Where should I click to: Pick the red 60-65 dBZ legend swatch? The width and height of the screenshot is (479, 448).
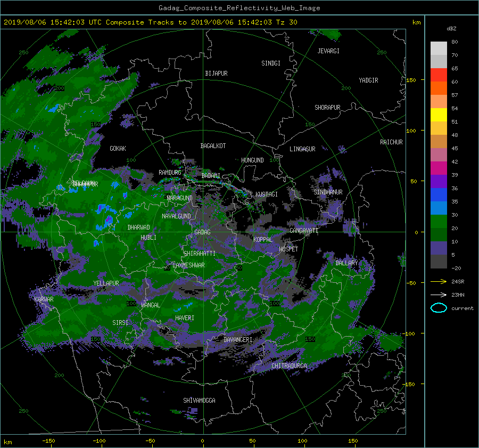click(439, 75)
